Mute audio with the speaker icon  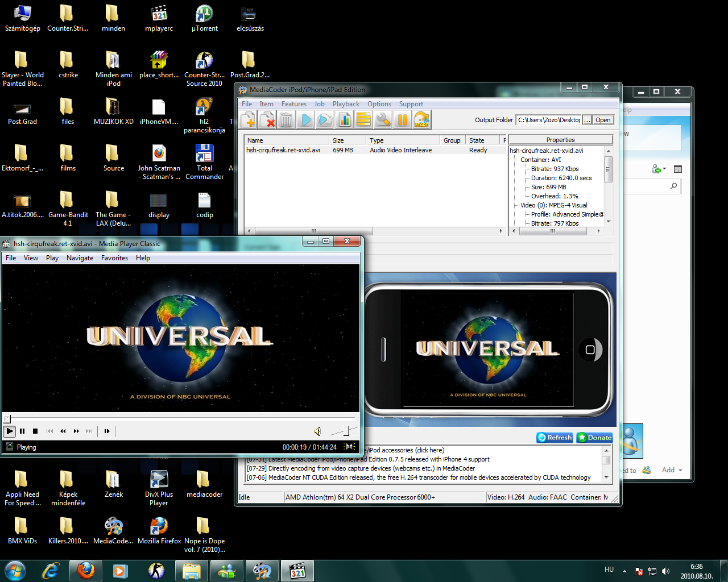(318, 431)
